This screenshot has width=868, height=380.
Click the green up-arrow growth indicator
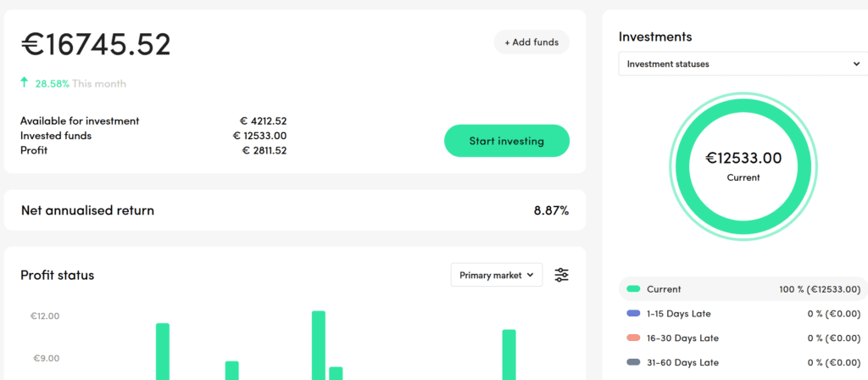point(24,83)
